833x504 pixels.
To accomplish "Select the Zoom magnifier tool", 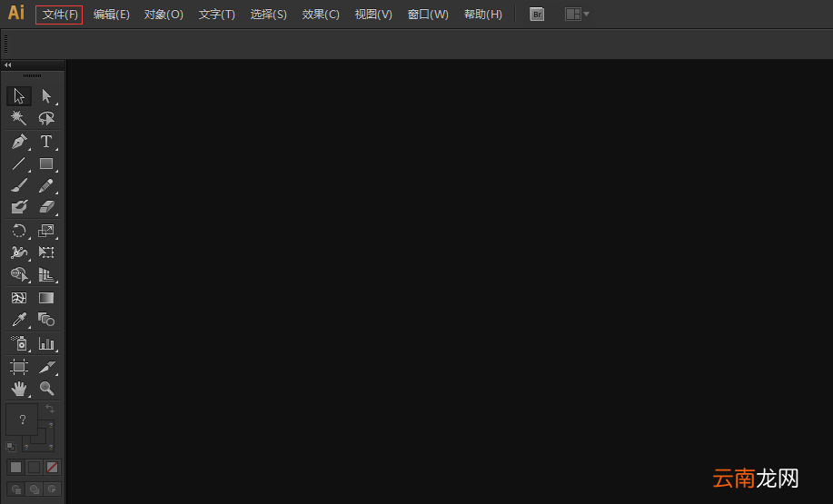I will point(46,389).
